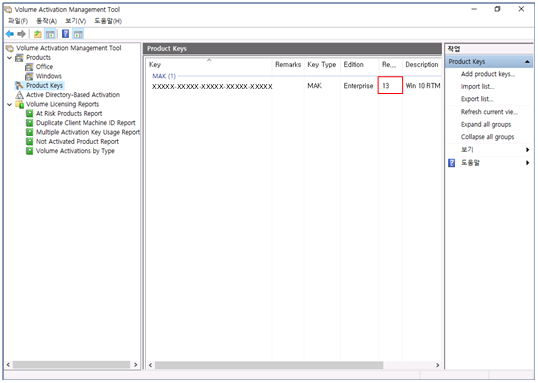The width and height of the screenshot is (538, 383).
Task: Select the Products tree item
Action: tap(38, 58)
